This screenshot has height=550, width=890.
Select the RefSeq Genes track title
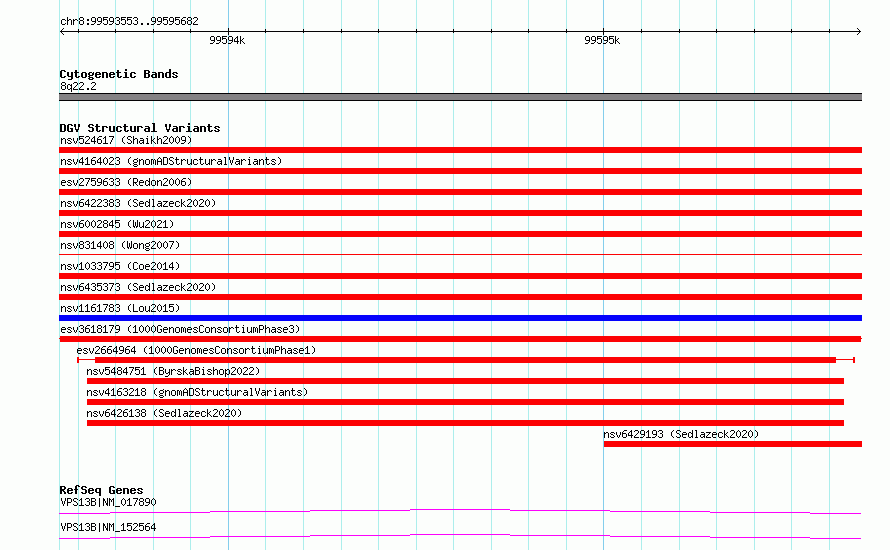pos(102,490)
